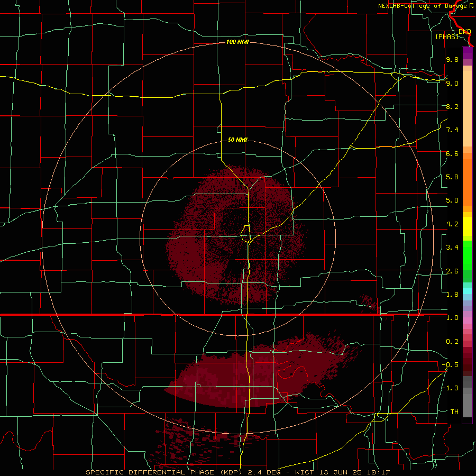Click the bright green segment of the color bar
This screenshot has height=476, width=476.
point(467,255)
